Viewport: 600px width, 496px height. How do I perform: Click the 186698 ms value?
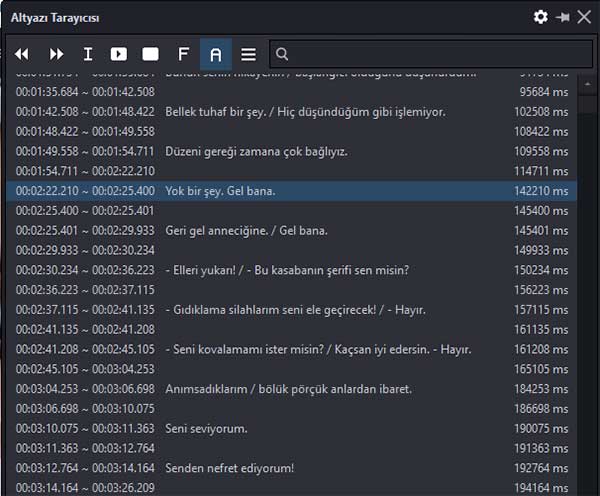541,409
